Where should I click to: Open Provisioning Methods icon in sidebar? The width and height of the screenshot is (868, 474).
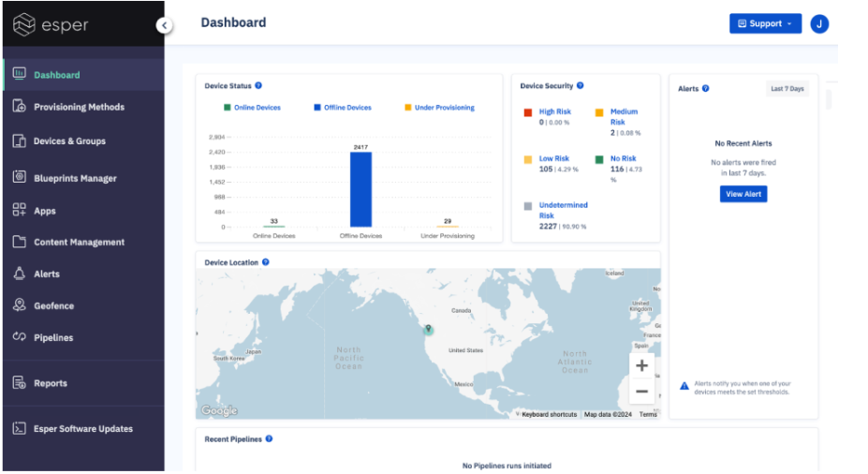tap(20, 106)
